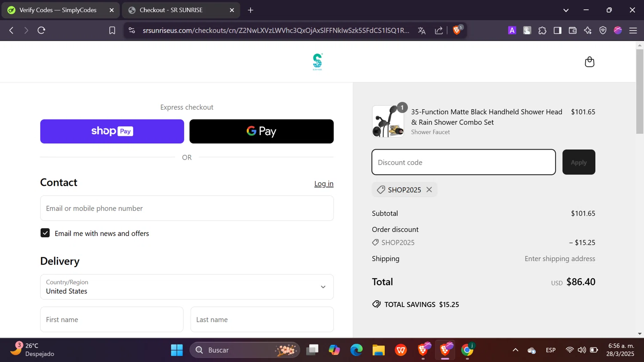Select the Checkout - SR SUNRISE tab
The height and width of the screenshot is (362, 644).
pos(181,10)
